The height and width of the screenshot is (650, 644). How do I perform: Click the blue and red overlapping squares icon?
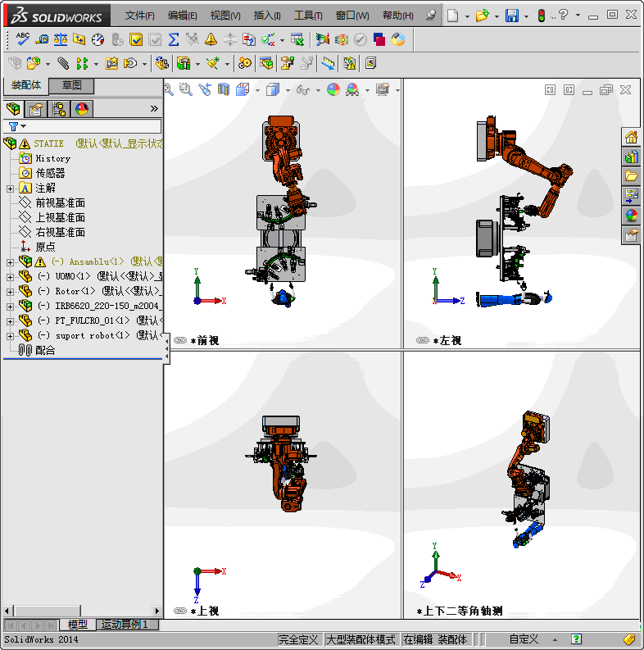tap(379, 39)
